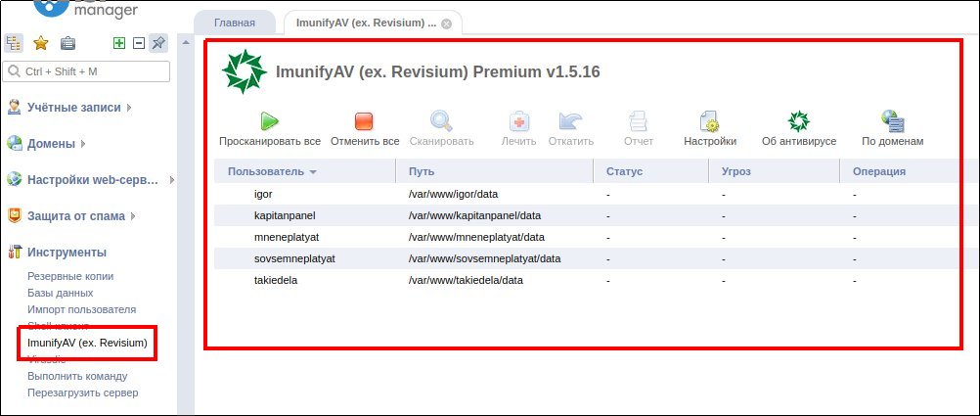
Task: Open Выполнить команду in the sidebar
Action: (77, 376)
